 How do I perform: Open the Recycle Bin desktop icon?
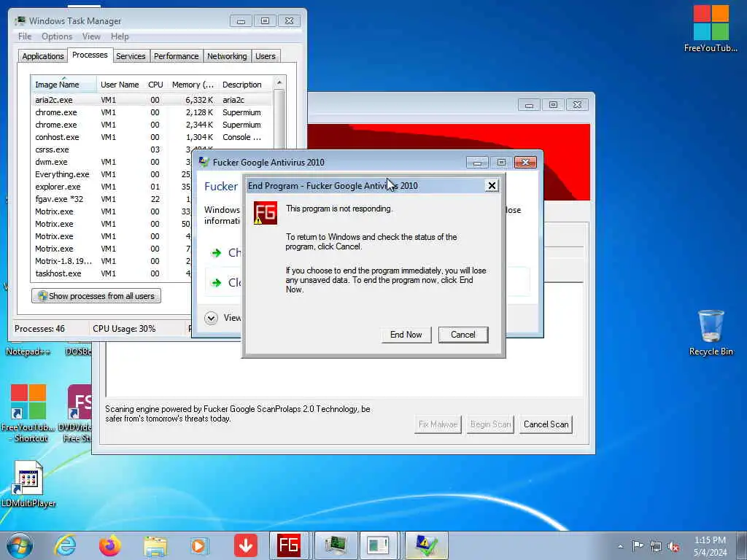(711, 332)
